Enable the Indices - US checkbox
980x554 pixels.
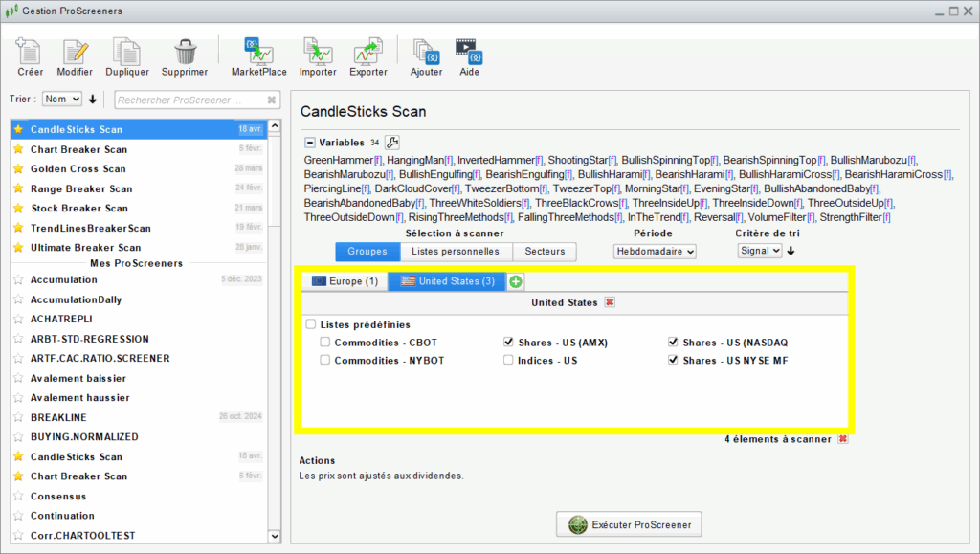point(509,361)
